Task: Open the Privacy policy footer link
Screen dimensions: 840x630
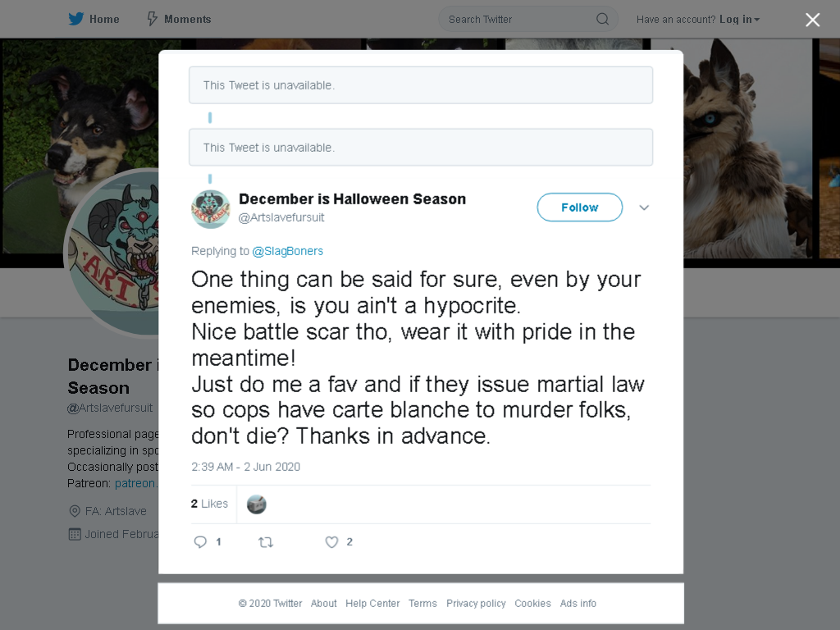Action: pos(476,603)
